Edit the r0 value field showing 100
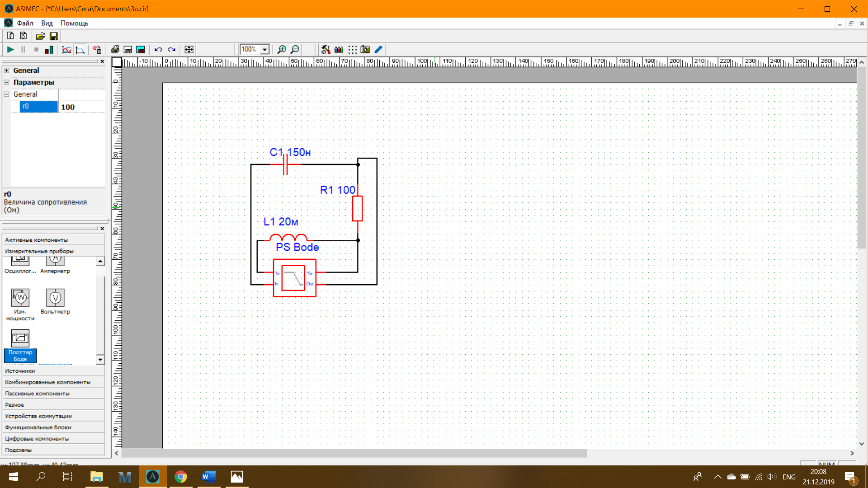Image resolution: width=868 pixels, height=488 pixels. pos(82,107)
